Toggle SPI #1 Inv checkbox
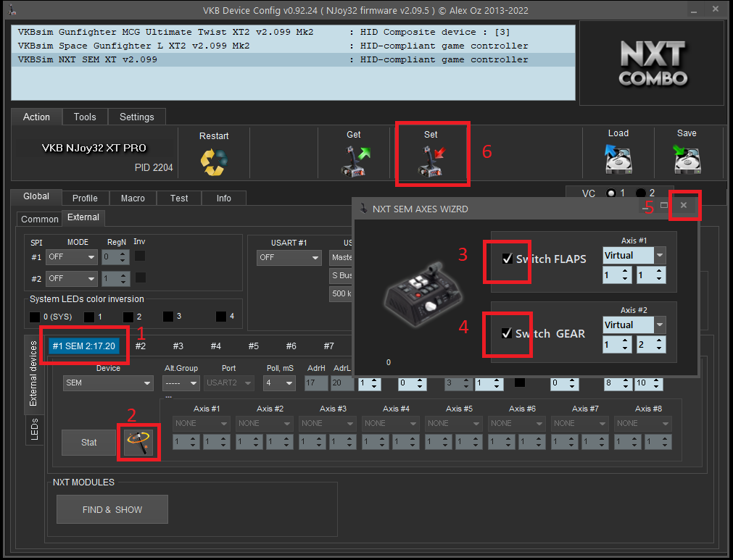The height and width of the screenshot is (560, 733). 140,256
